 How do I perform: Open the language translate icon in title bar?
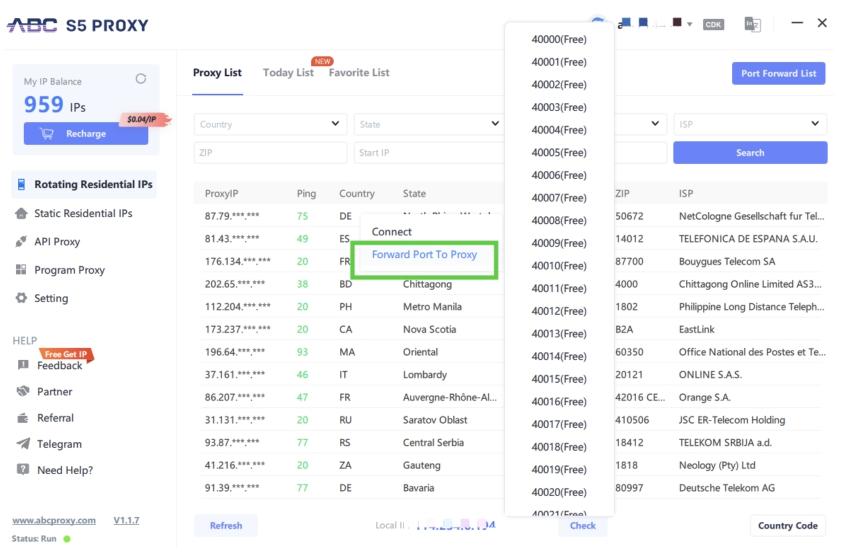(753, 24)
